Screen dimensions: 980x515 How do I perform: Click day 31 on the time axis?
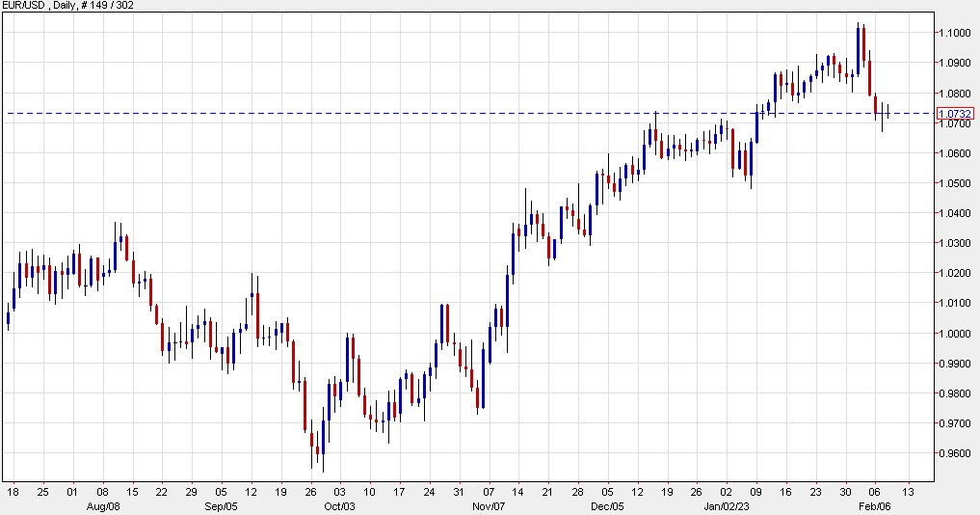click(x=460, y=490)
